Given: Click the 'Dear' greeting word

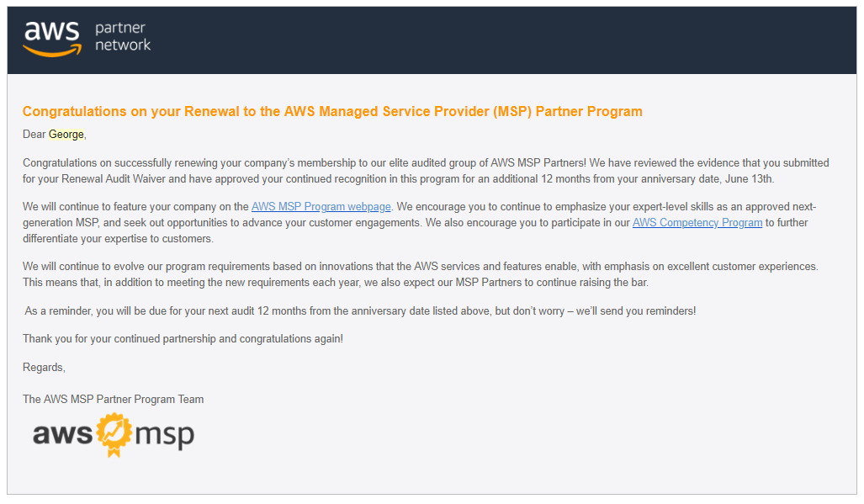Looking at the screenshot, I should point(34,135).
